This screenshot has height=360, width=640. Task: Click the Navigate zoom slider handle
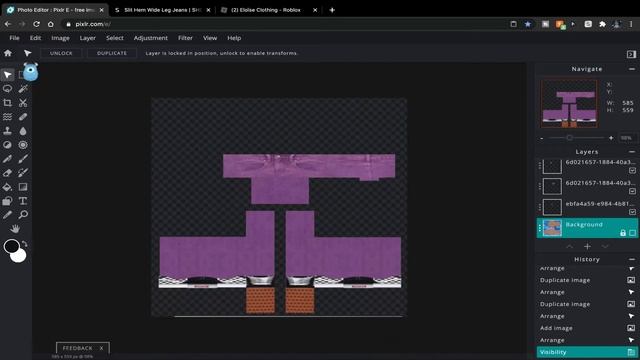click(x=569, y=138)
